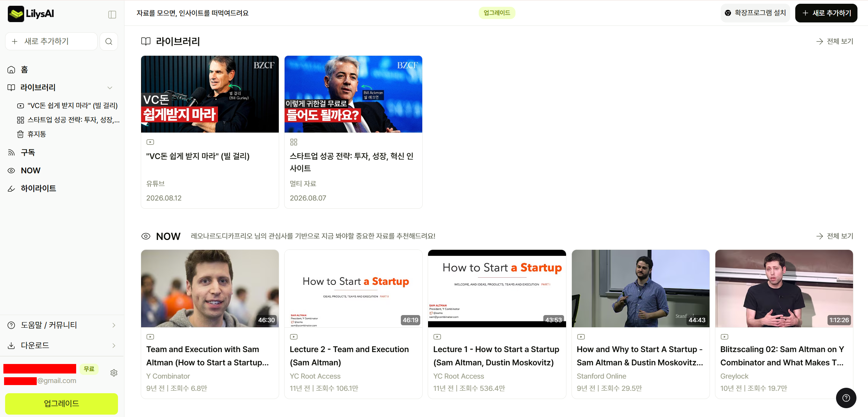Click the date 2026.08.12

164,198
